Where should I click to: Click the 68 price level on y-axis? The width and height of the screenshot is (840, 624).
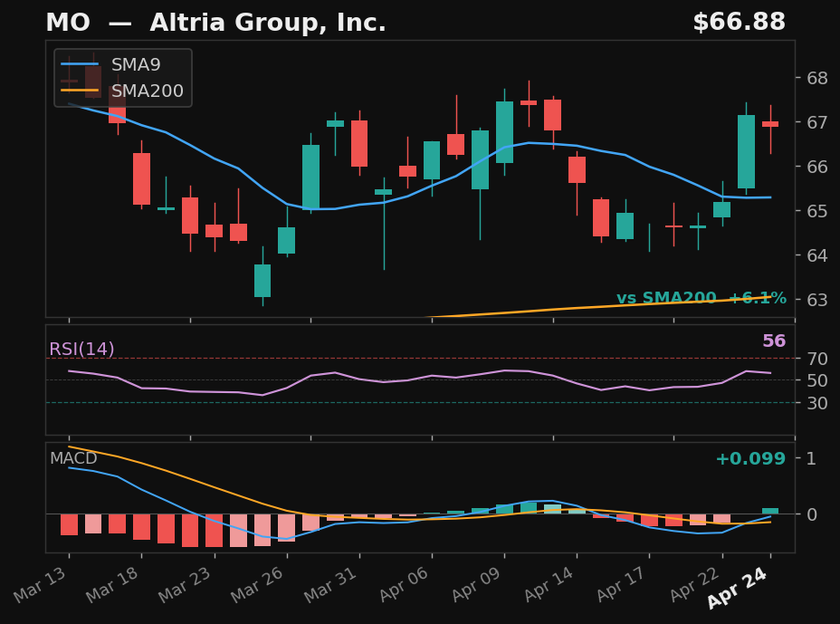(x=816, y=78)
